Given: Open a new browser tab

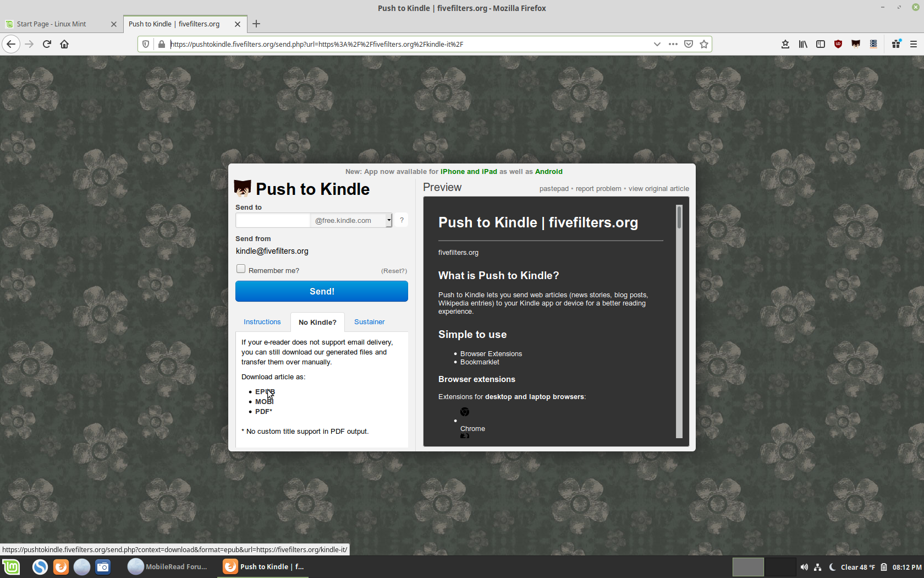Looking at the screenshot, I should pos(256,24).
